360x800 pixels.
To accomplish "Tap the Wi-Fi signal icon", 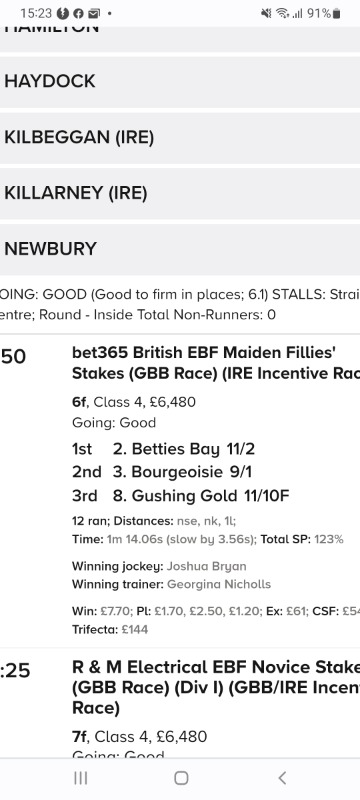I will [282, 13].
